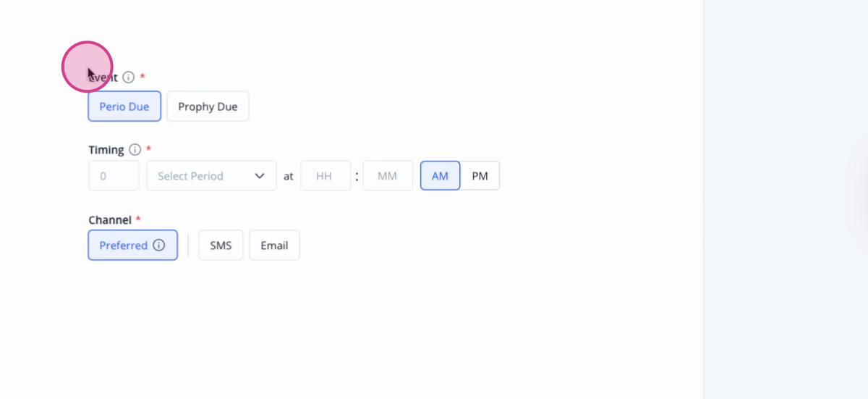Click the gray side panel on right
The image size is (868, 399).
786,199
